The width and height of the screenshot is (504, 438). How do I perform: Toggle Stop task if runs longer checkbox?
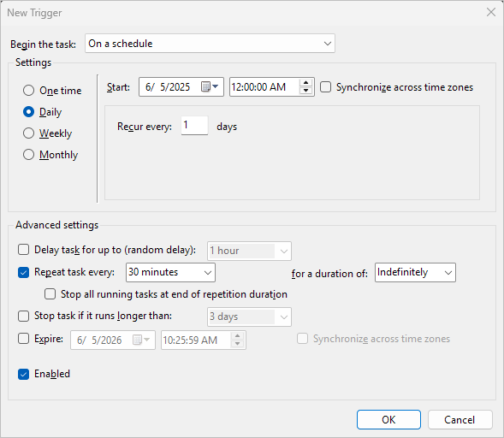point(23,316)
